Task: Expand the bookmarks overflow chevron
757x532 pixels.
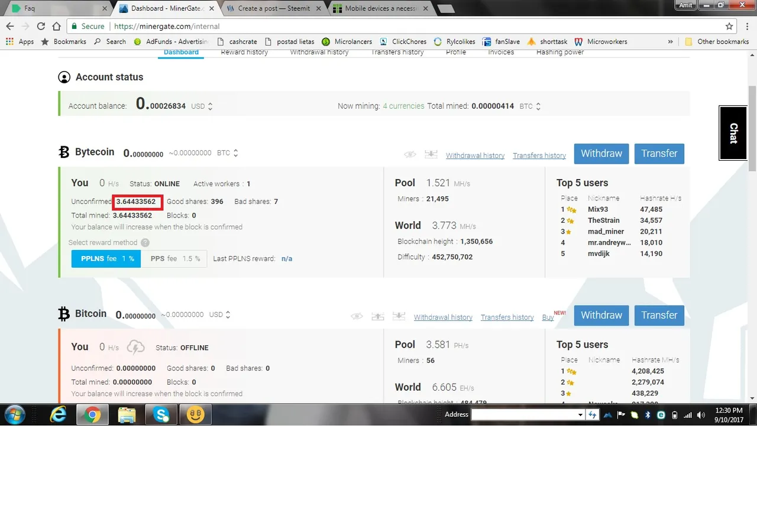Action: [670, 42]
